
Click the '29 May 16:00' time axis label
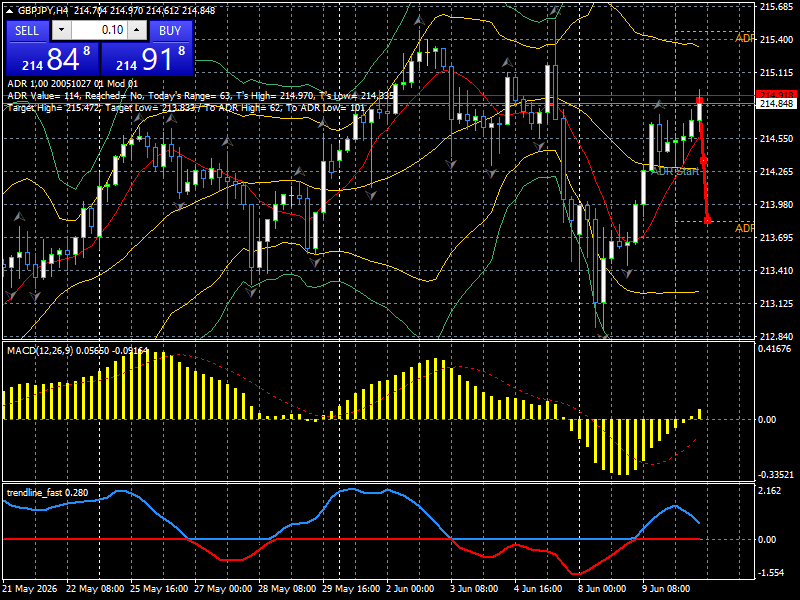[x=351, y=588]
